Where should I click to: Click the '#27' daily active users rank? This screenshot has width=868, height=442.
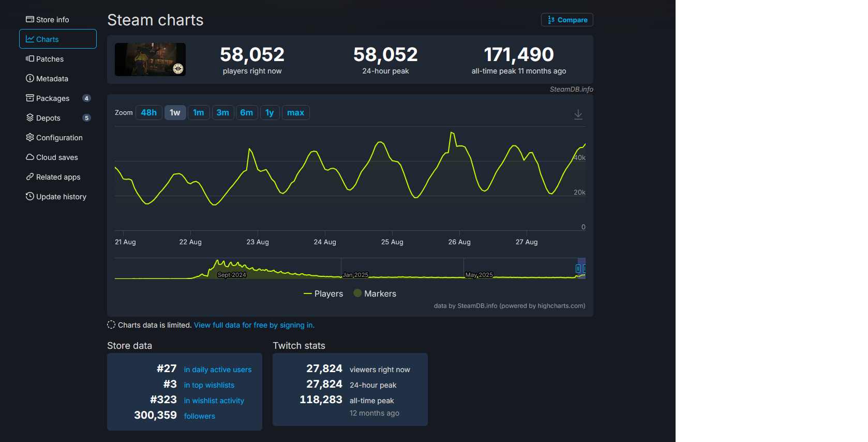click(167, 369)
